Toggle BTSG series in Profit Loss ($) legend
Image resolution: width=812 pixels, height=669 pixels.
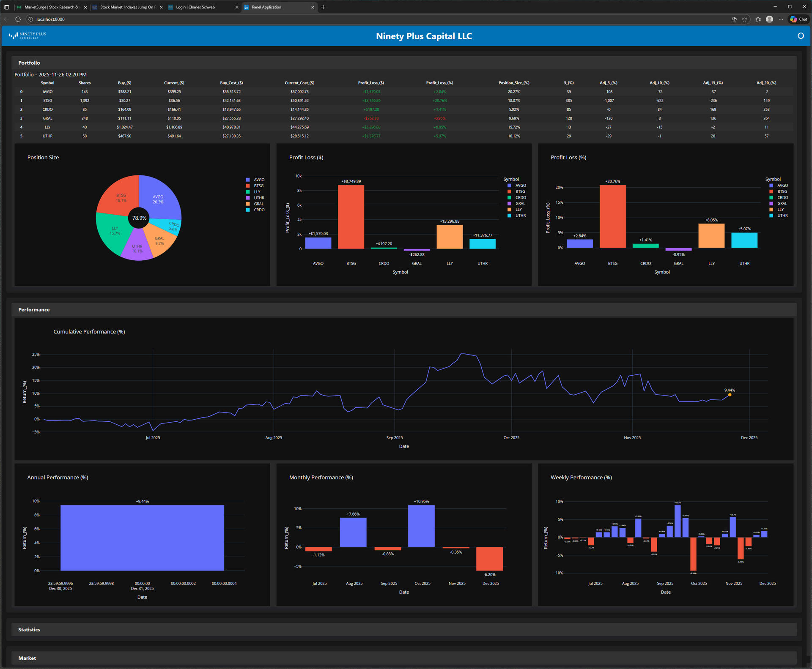coord(520,191)
